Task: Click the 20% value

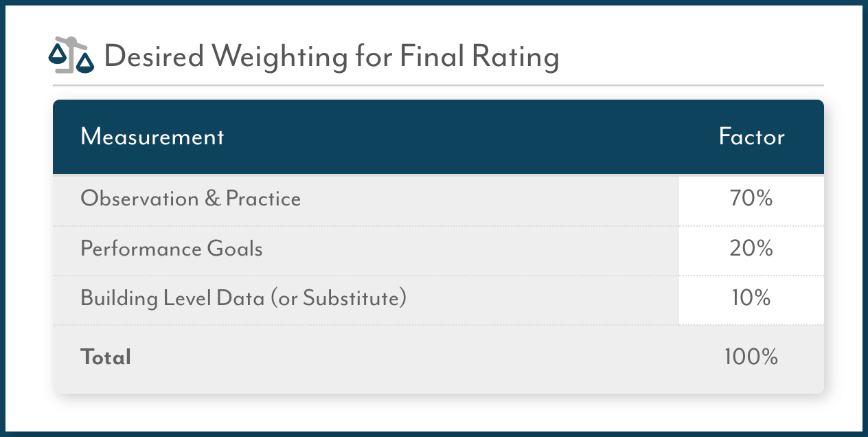Action: pos(751,249)
